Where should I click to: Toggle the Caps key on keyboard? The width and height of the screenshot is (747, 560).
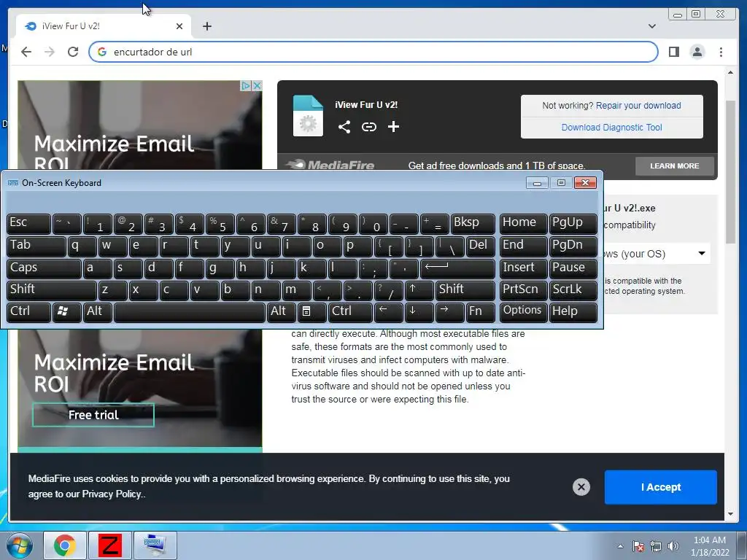[44, 268]
